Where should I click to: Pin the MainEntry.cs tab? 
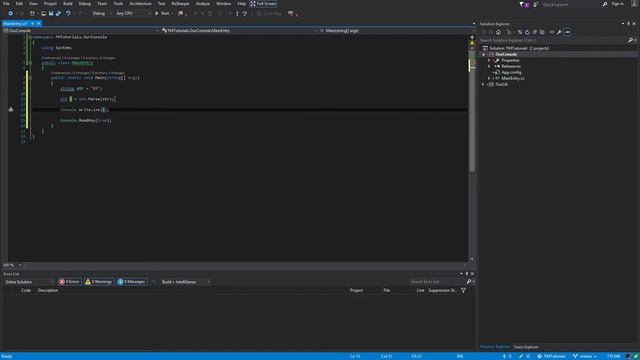[33, 24]
